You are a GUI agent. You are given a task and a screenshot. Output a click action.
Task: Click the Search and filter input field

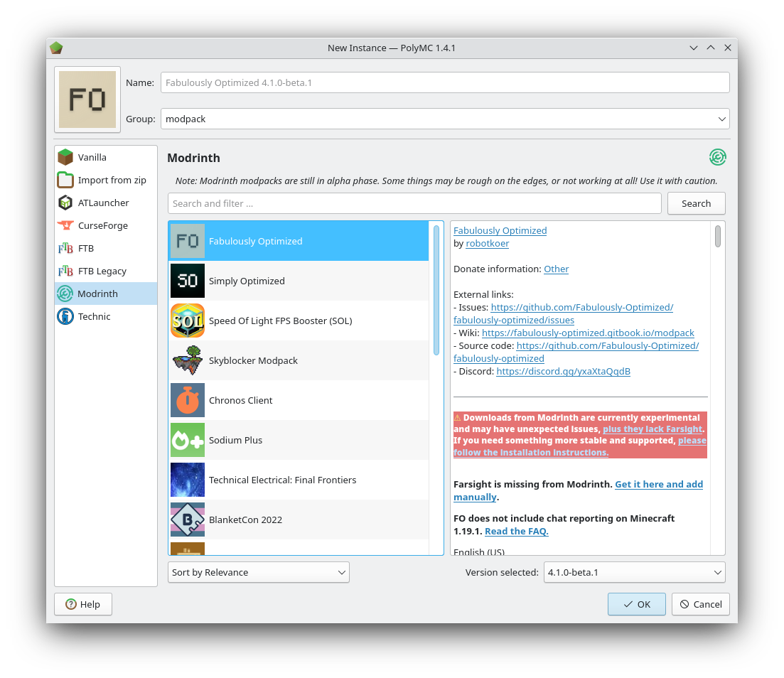point(414,203)
